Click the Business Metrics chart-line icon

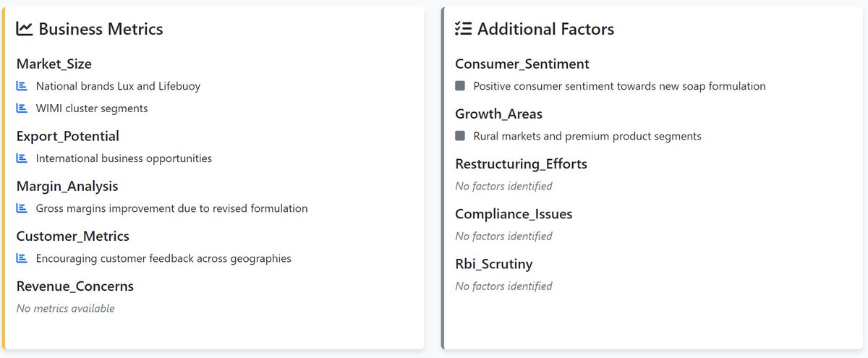click(25, 29)
